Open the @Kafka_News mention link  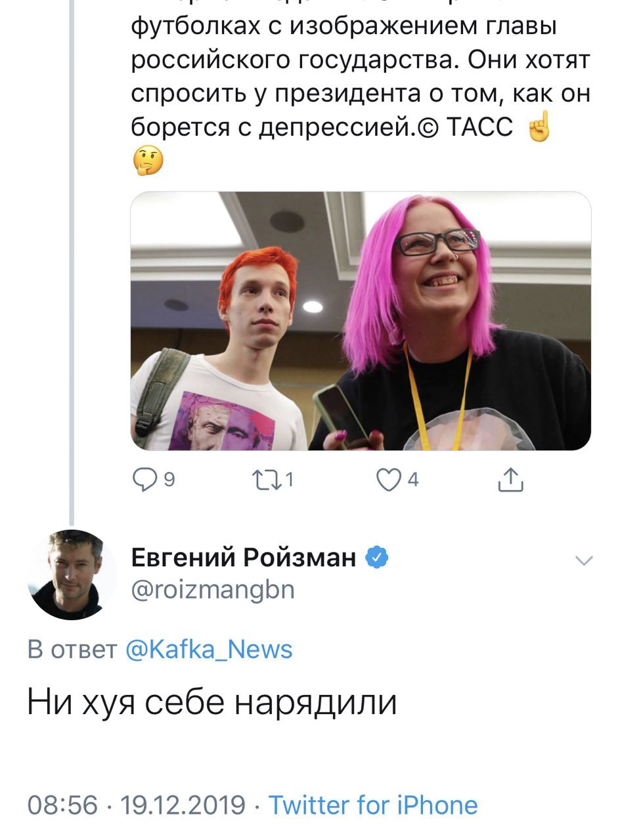[x=208, y=650]
